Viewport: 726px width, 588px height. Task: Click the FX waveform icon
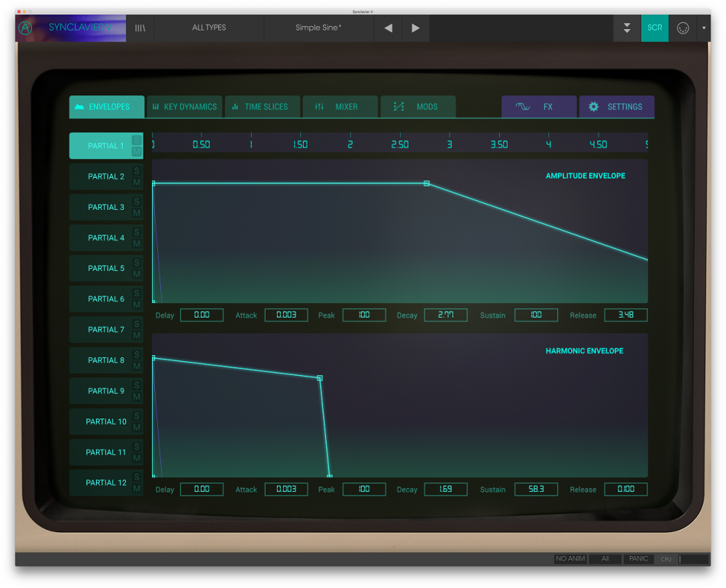tap(523, 107)
